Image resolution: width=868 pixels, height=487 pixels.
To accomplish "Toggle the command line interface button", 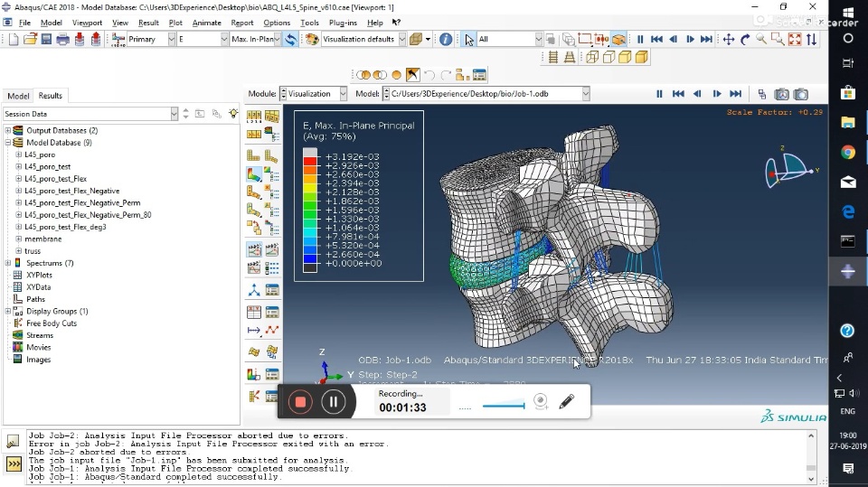I will [14, 464].
